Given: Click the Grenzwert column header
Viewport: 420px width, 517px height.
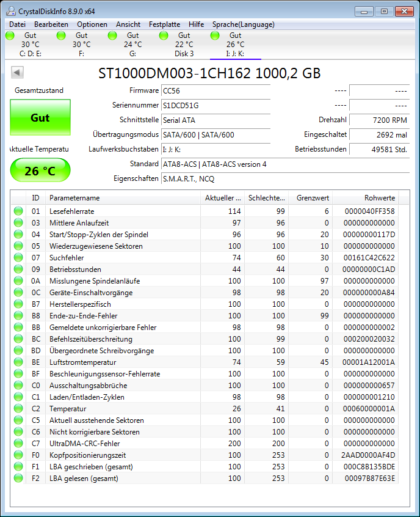Looking at the screenshot, I should (310, 198).
